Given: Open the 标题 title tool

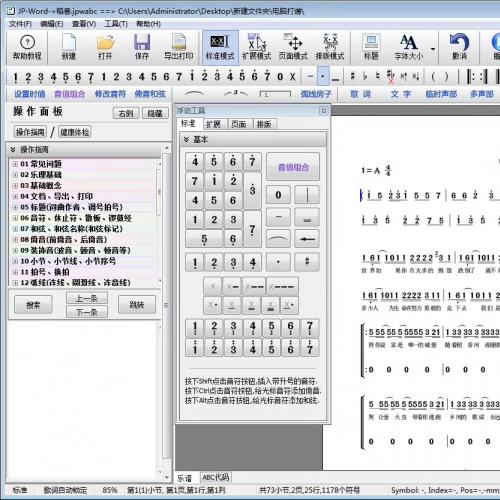Looking at the screenshot, I should click(x=371, y=48).
